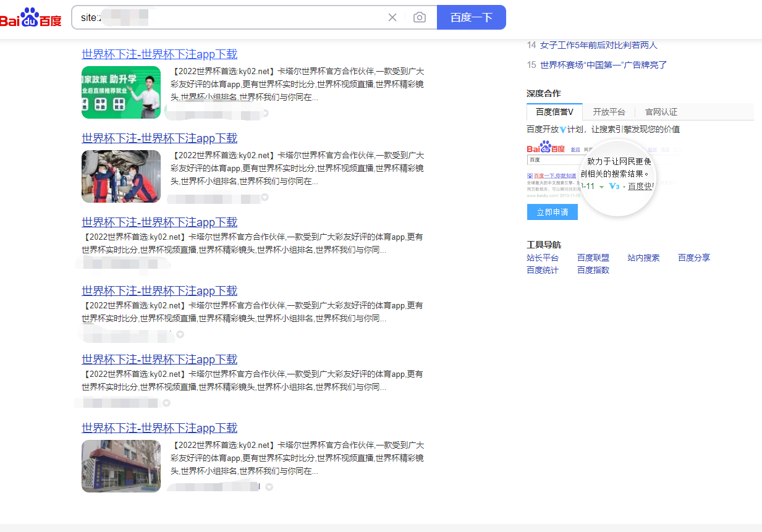This screenshot has width=762, height=532.
Task: Open result title beside green education thumbnail
Action: pyautogui.click(x=159, y=54)
